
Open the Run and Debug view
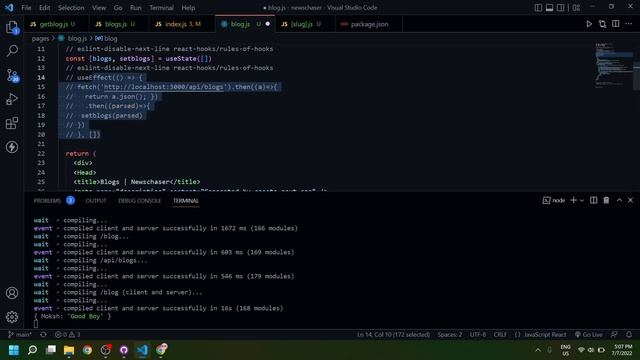12,99
